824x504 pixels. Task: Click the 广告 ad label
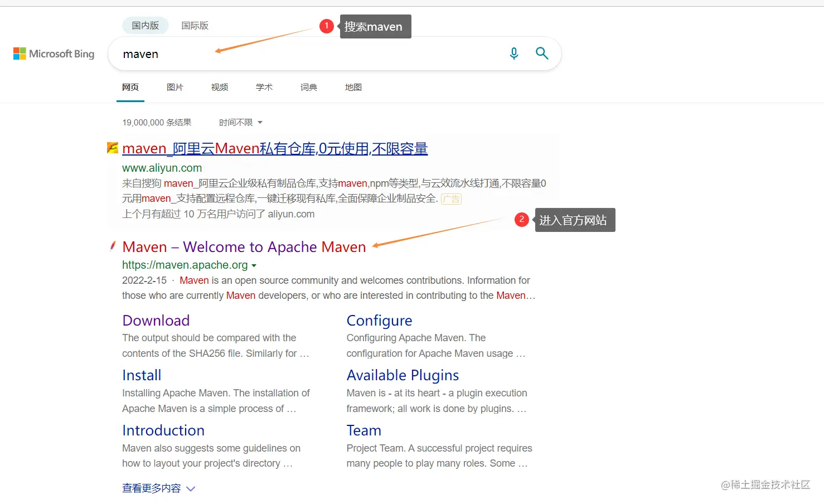452,199
